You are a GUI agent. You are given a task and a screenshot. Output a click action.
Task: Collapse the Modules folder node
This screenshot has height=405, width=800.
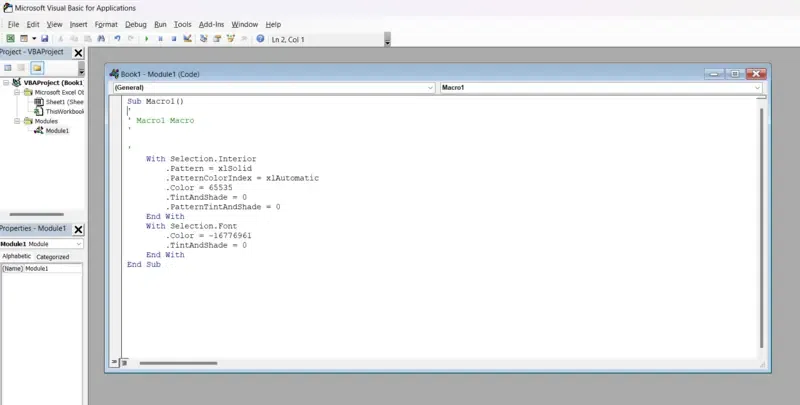pos(17,121)
